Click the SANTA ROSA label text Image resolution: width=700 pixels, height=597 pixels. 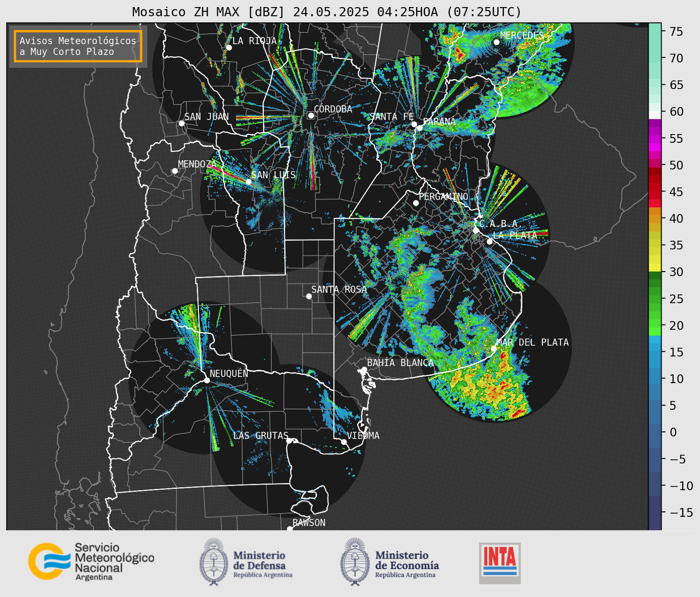[339, 289]
